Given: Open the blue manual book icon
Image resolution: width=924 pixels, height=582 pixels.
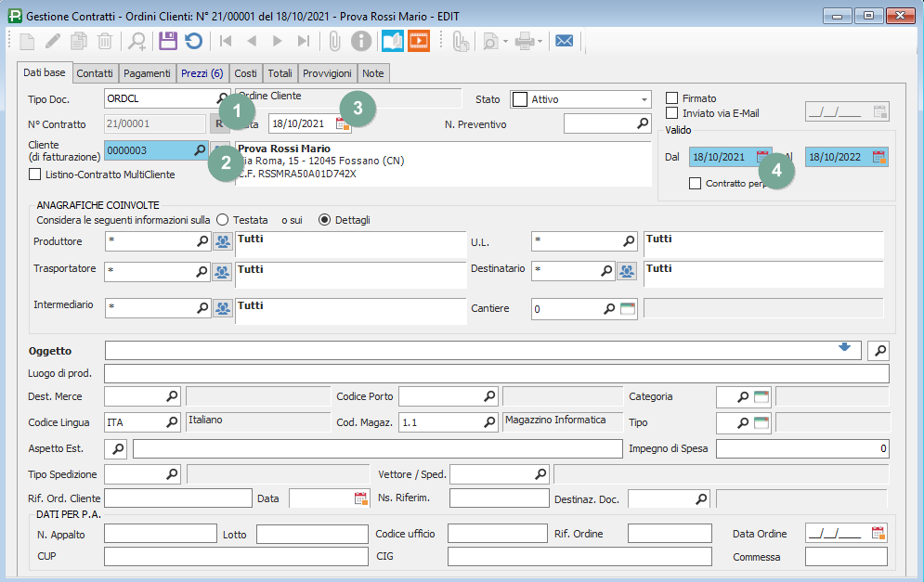Looking at the screenshot, I should click(393, 41).
